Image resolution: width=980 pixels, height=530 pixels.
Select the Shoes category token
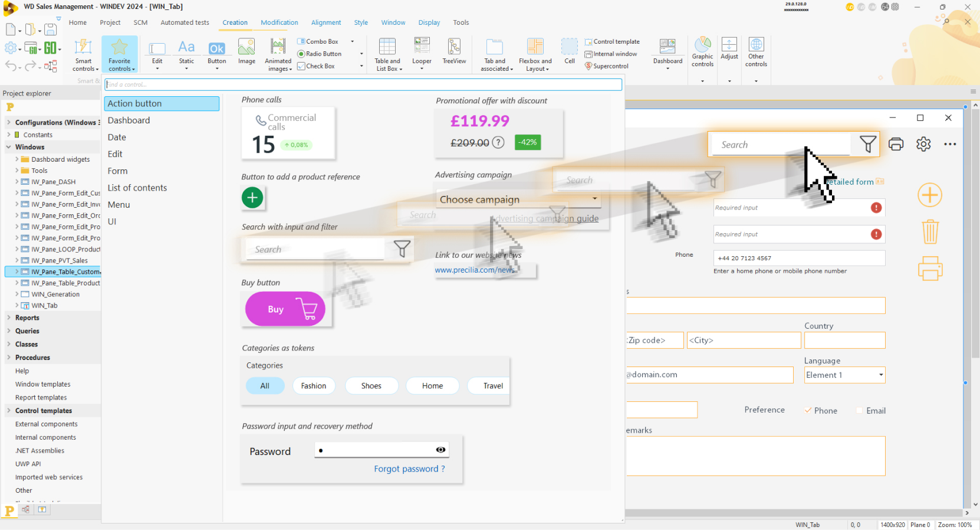point(371,386)
